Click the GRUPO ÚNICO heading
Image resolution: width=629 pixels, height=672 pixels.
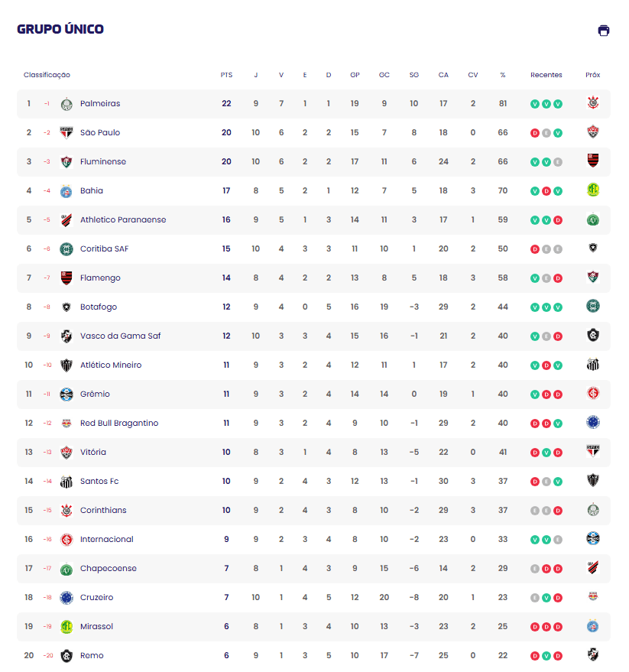pyautogui.click(x=60, y=28)
